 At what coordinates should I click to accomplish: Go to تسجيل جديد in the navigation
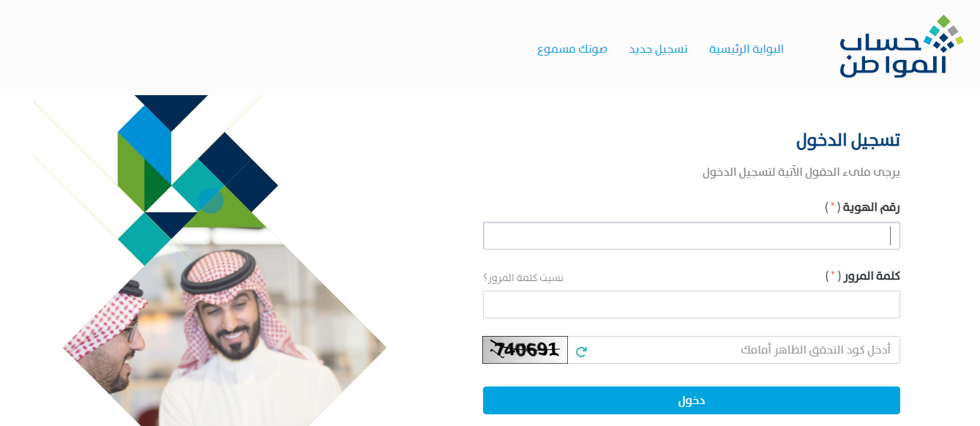click(658, 49)
